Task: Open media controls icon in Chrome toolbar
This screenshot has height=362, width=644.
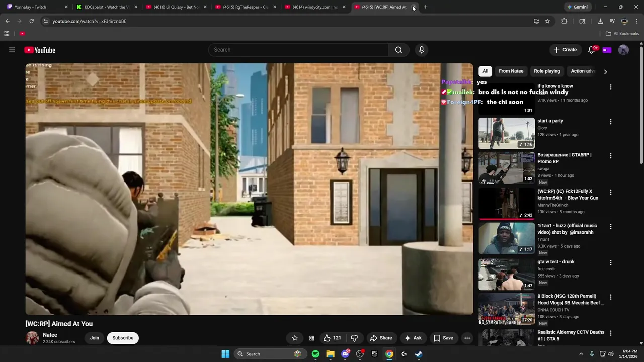Action: click(x=612, y=21)
